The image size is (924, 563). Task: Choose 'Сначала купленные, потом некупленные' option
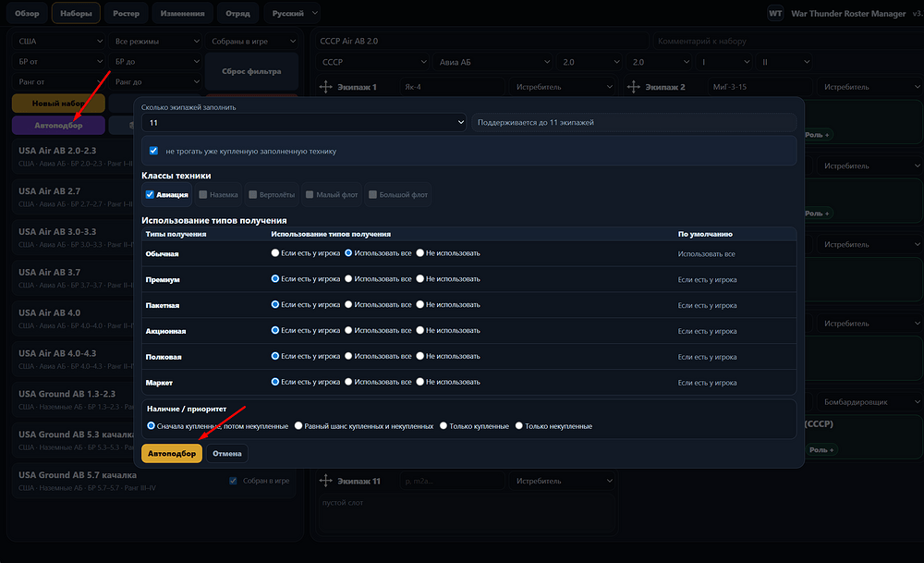[151, 425]
